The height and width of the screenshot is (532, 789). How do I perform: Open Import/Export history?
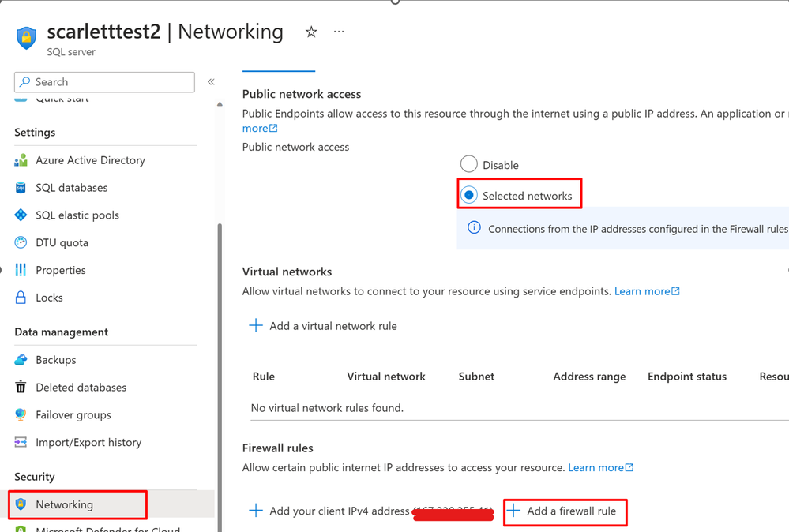88,443
